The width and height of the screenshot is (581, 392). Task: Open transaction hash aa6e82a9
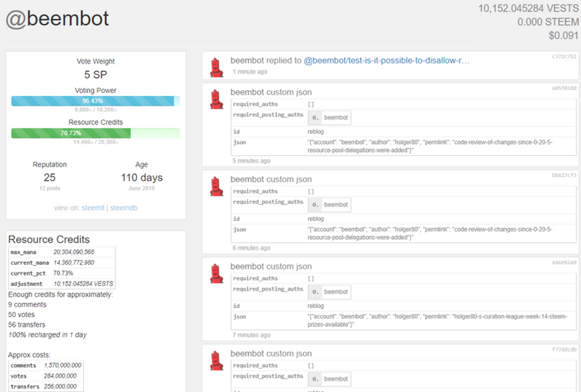click(x=564, y=263)
